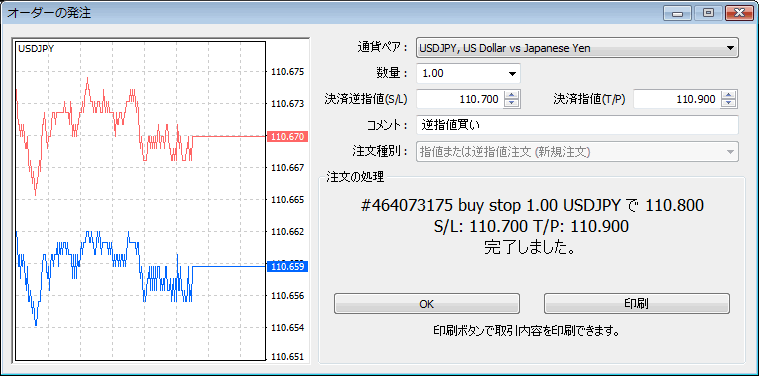
Task: Minimize the オーダーの発注 window
Action: click(677, 13)
